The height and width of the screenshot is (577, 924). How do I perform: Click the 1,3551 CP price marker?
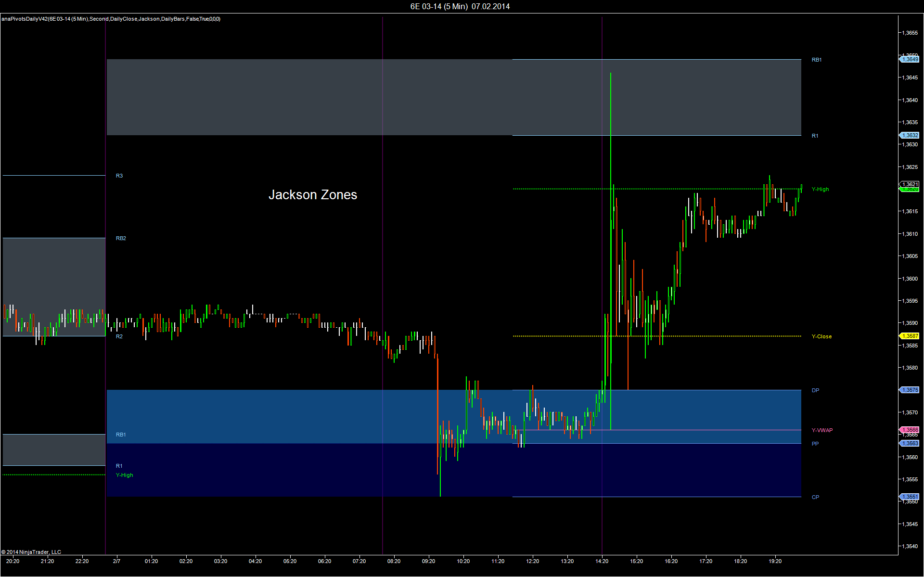tap(910, 497)
